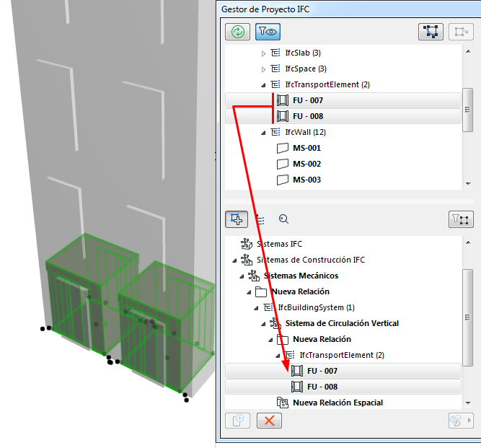Select wall MS-002
This screenshot has width=481, height=448.
(306, 164)
